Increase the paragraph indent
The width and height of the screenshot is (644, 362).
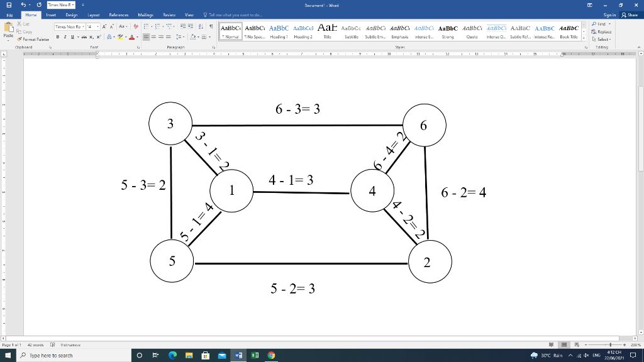click(x=190, y=26)
